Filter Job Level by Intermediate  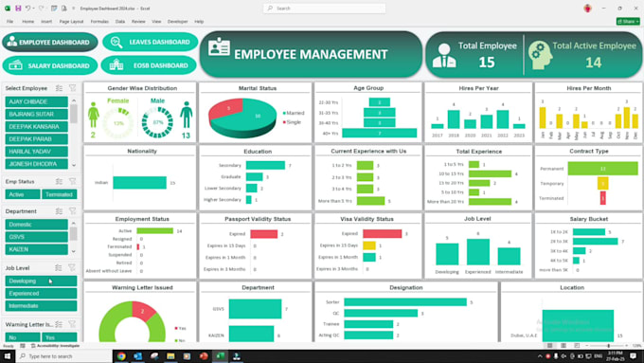(41, 306)
